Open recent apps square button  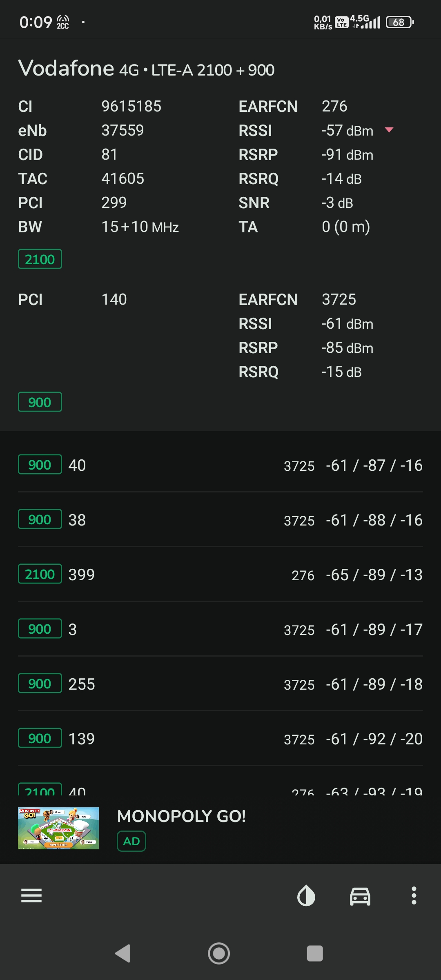315,953
